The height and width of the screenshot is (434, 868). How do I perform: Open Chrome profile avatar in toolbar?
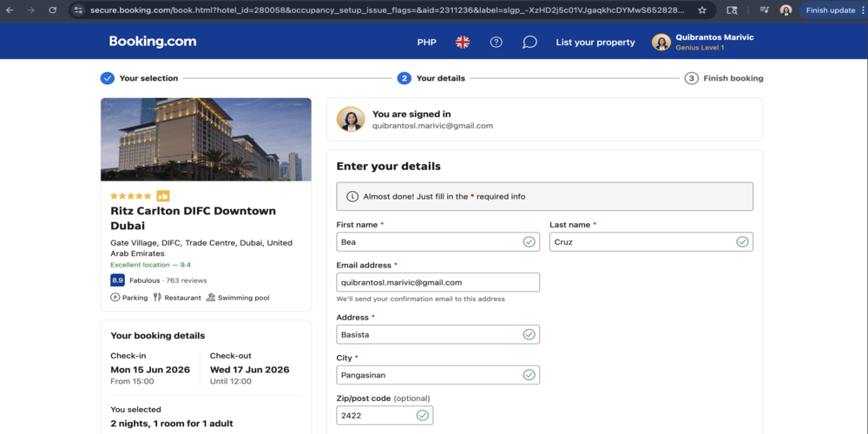[x=786, y=10]
